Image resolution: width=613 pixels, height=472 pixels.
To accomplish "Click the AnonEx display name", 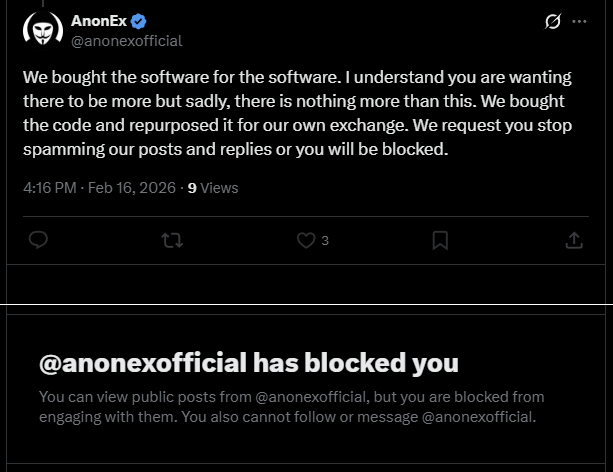I will [x=98, y=21].
